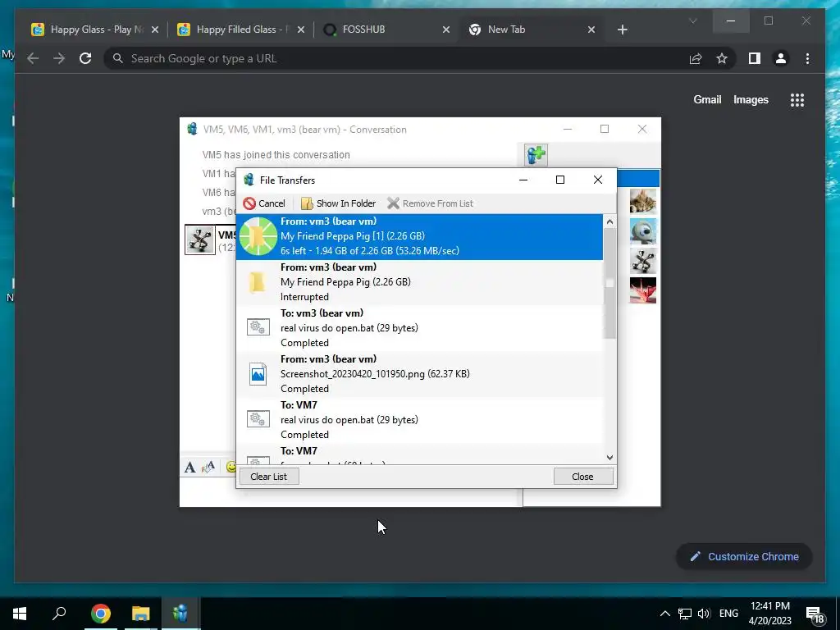Viewport: 840px width, 630px height.
Task: Click add user icon in Conversation window
Action: pyautogui.click(x=536, y=155)
